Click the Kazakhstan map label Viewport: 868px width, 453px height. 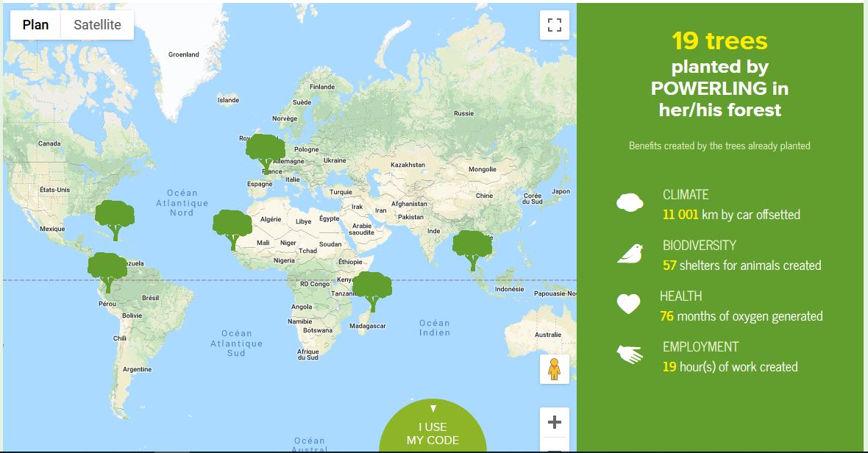coord(408,165)
